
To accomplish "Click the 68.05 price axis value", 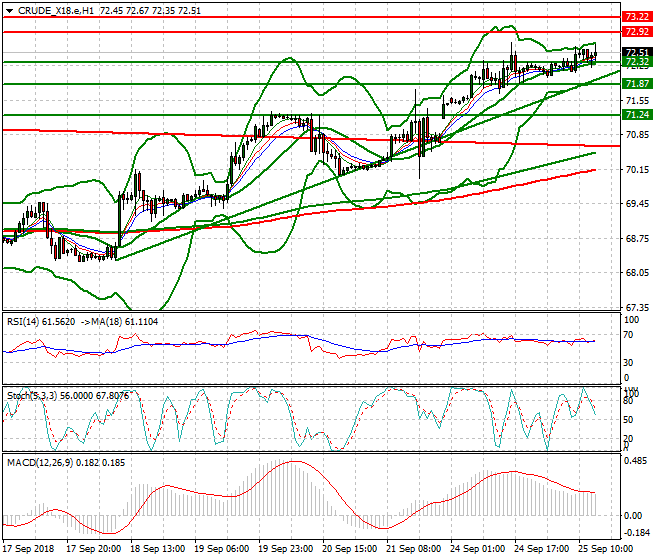I will pyautogui.click(x=637, y=273).
